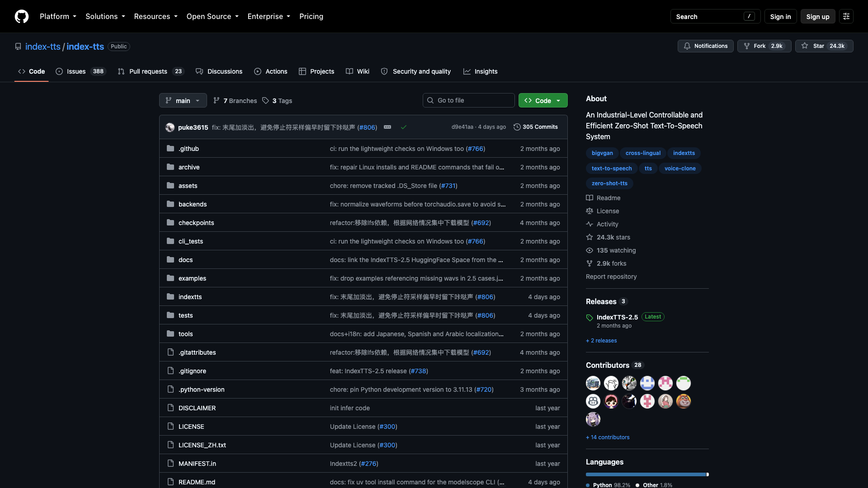This screenshot has height=488, width=868.
Task: Click the GitHub logo home icon
Action: (x=22, y=16)
